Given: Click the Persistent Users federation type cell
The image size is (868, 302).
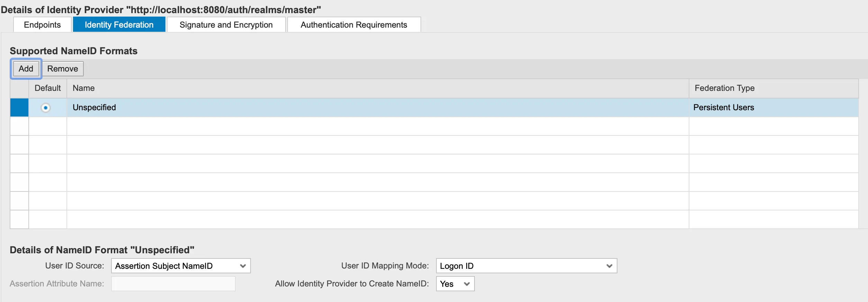Looking at the screenshot, I should (723, 107).
